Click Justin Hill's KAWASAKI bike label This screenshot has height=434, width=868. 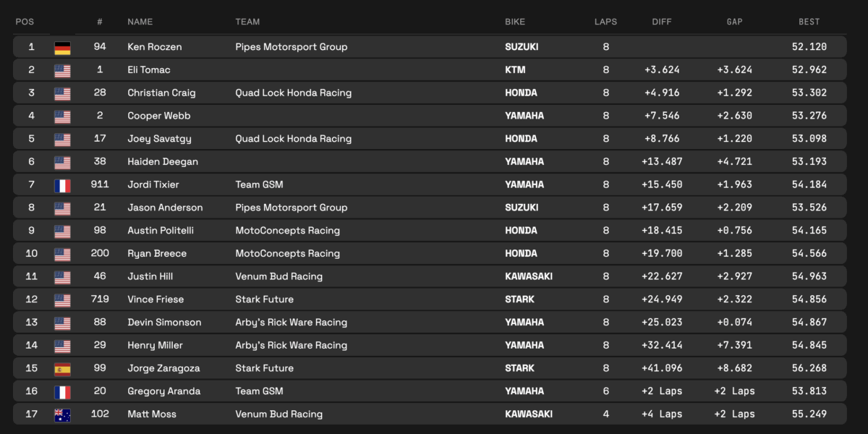528,276
